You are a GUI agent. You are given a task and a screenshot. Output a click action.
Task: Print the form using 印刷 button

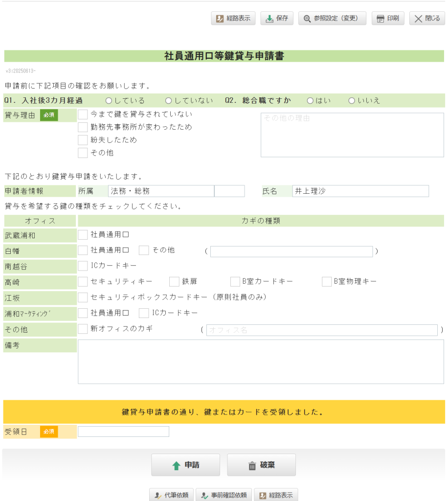tap(388, 19)
